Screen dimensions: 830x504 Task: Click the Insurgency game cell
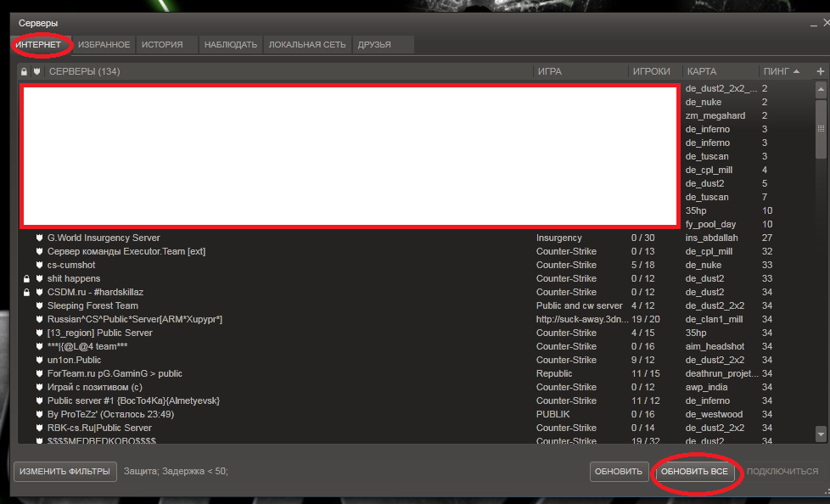click(559, 238)
